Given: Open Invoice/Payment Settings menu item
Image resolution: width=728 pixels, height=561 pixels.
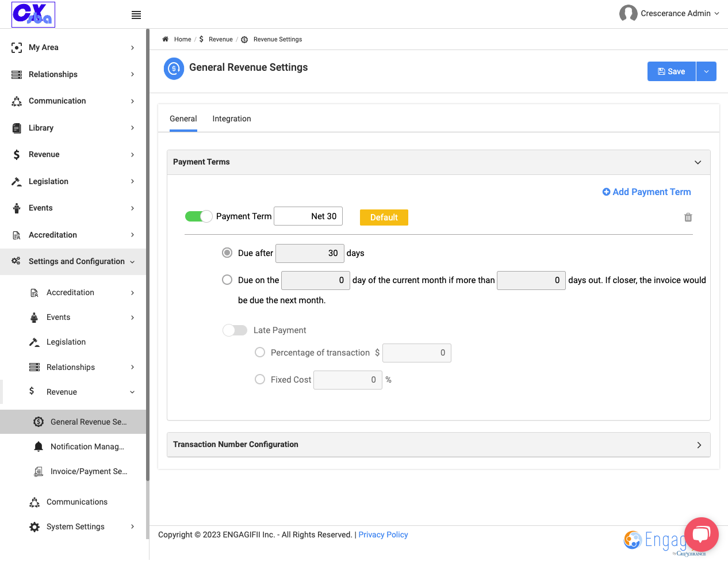Looking at the screenshot, I should (x=89, y=471).
